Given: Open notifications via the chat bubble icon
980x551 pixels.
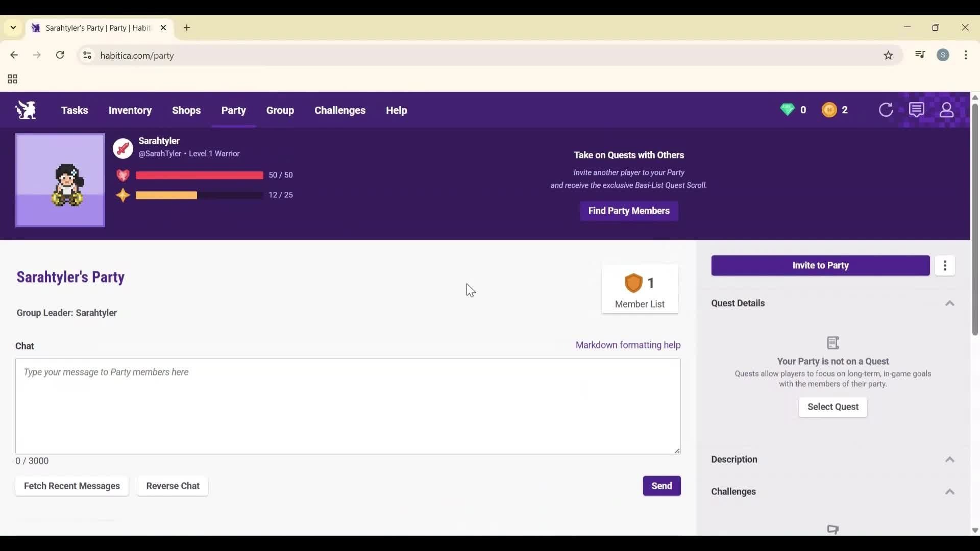Looking at the screenshot, I should click(917, 109).
